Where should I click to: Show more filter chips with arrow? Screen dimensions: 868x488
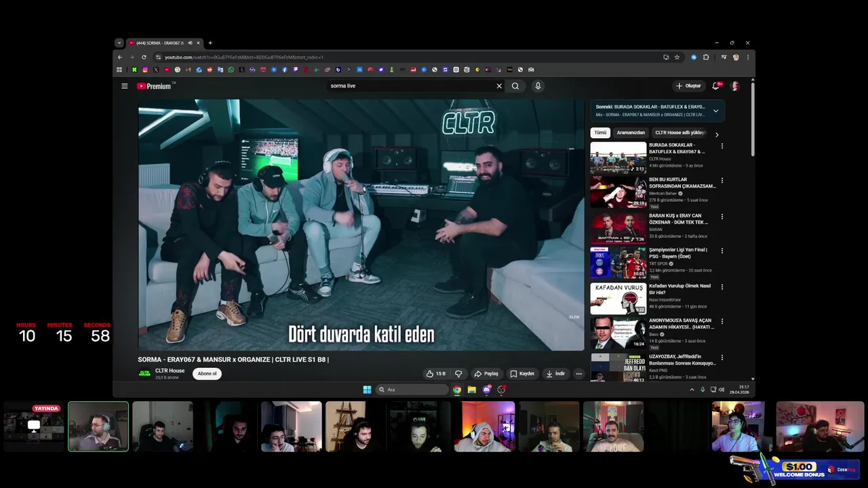click(x=717, y=134)
